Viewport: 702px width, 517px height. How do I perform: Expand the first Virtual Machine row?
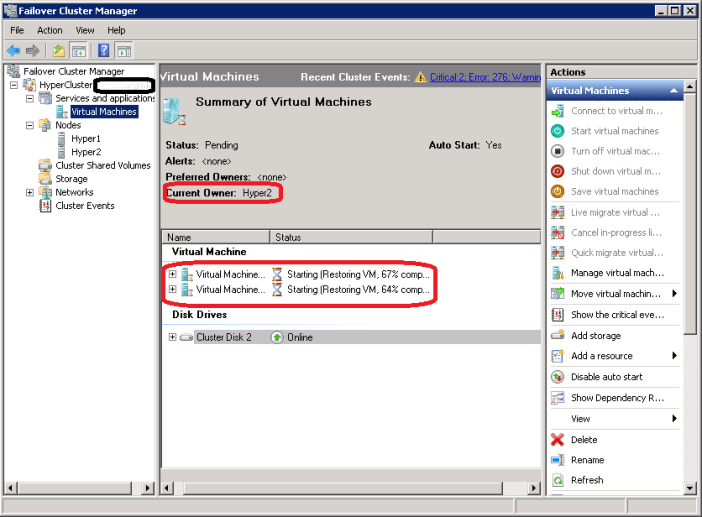173,274
